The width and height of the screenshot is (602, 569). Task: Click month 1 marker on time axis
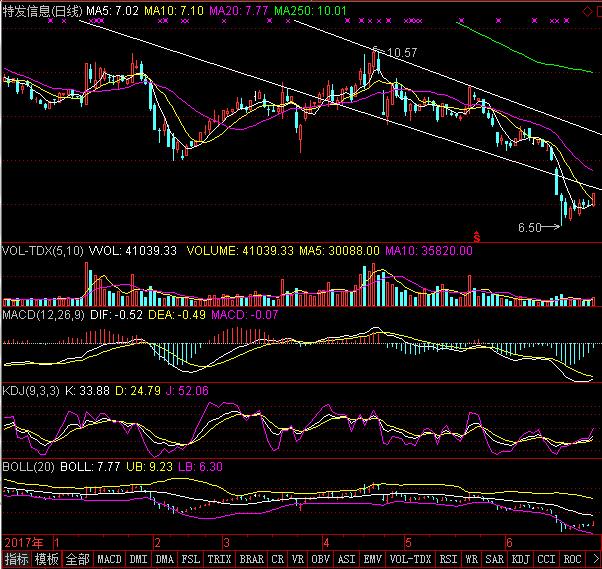click(x=56, y=543)
